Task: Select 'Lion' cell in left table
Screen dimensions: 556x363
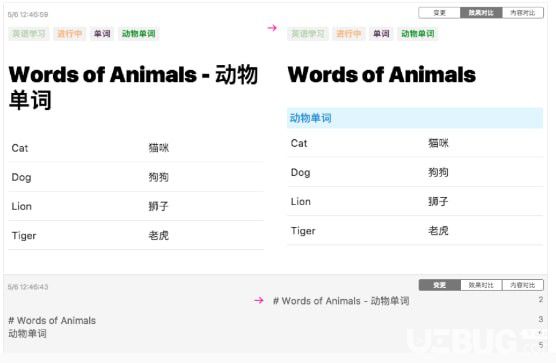Action: [22, 206]
